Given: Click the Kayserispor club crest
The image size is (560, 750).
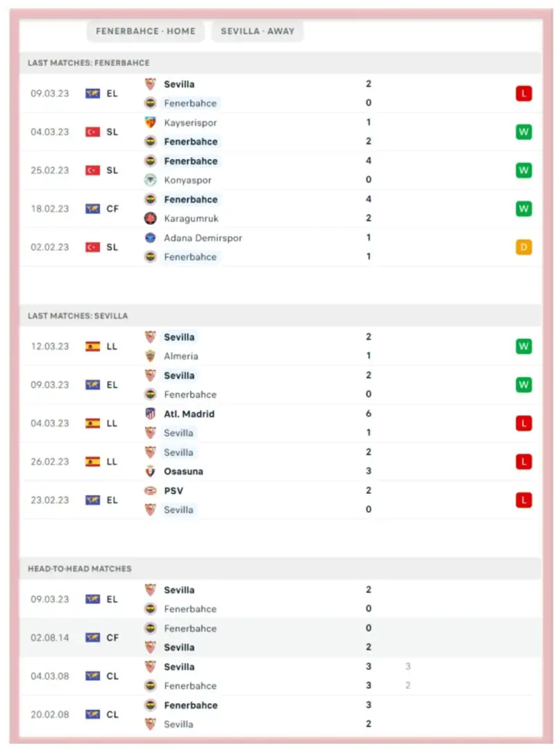Looking at the screenshot, I should click(x=150, y=122).
